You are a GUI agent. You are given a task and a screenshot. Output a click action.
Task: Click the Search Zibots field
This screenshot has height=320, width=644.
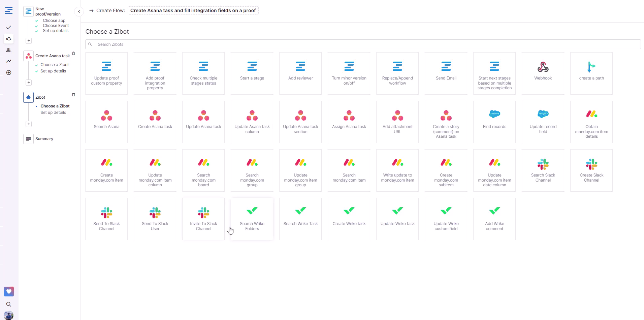363,44
